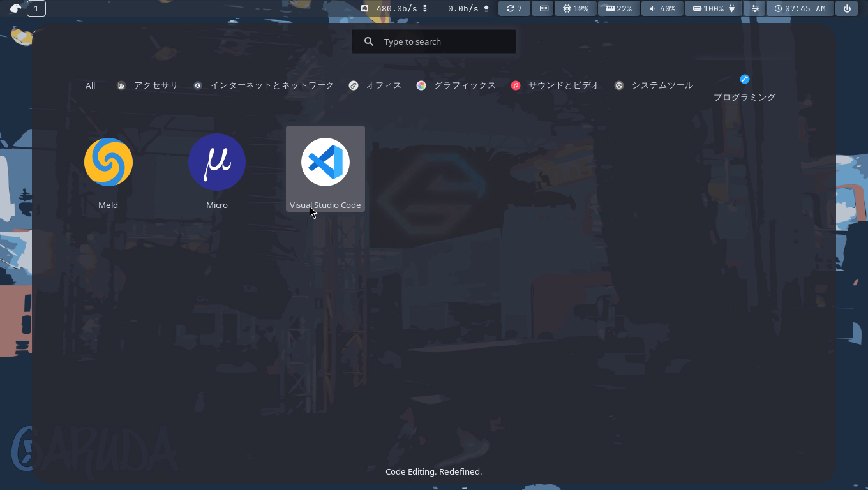Screen dimensions: 868x490
Task: Open the CPU usage 12% module
Action: point(576,8)
